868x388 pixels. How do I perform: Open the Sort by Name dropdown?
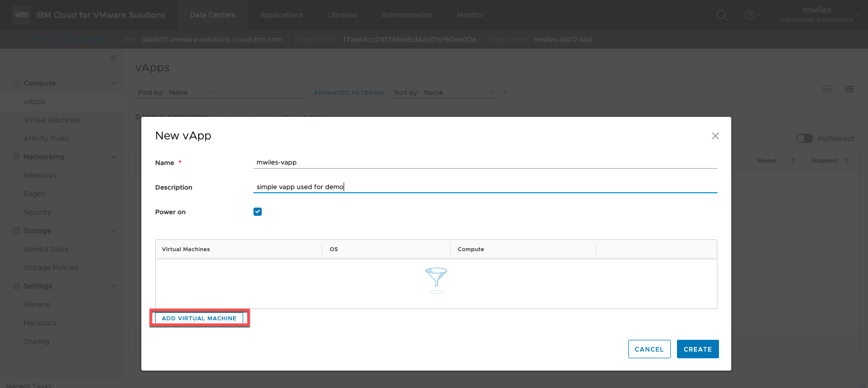tap(458, 93)
